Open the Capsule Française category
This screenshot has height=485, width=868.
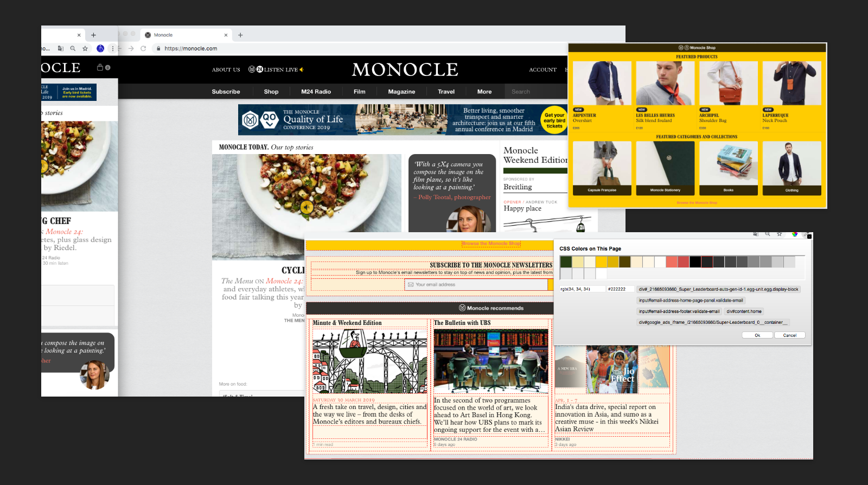coord(602,168)
